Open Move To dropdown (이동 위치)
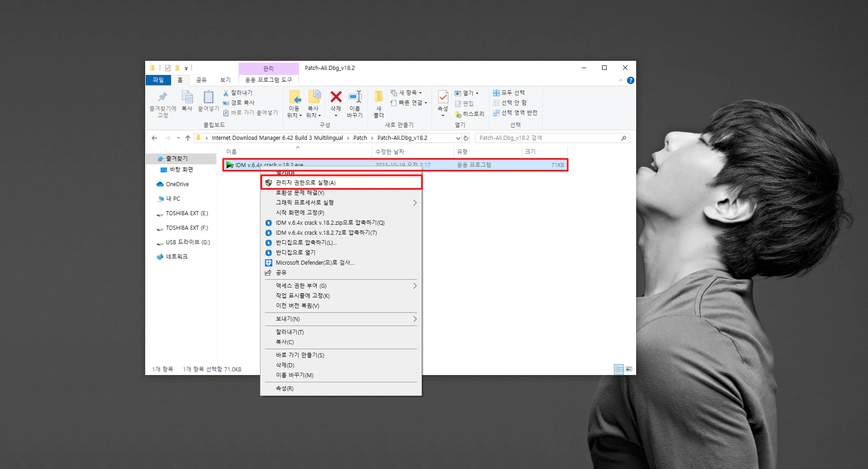 click(294, 112)
